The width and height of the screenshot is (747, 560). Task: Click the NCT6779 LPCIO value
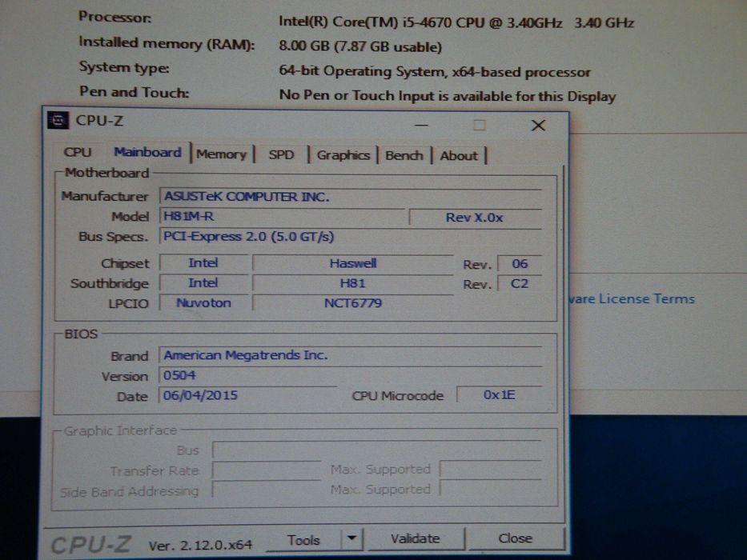(352, 303)
